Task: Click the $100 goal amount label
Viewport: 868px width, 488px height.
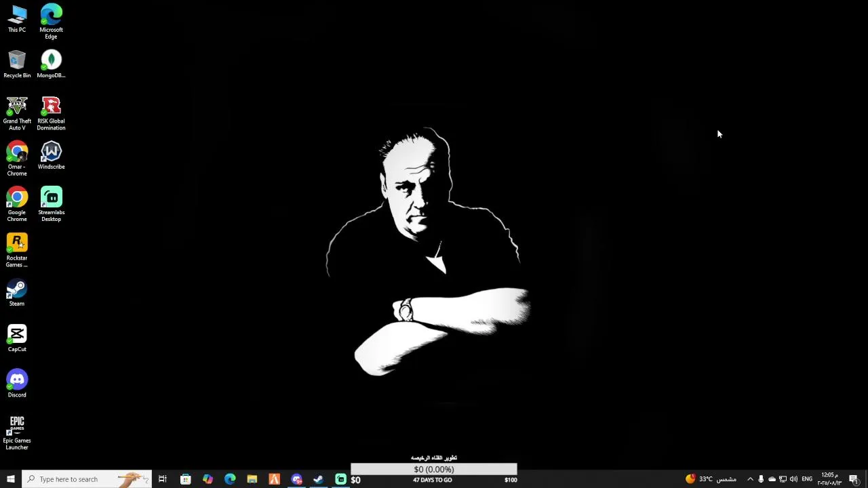Action: [511, 480]
